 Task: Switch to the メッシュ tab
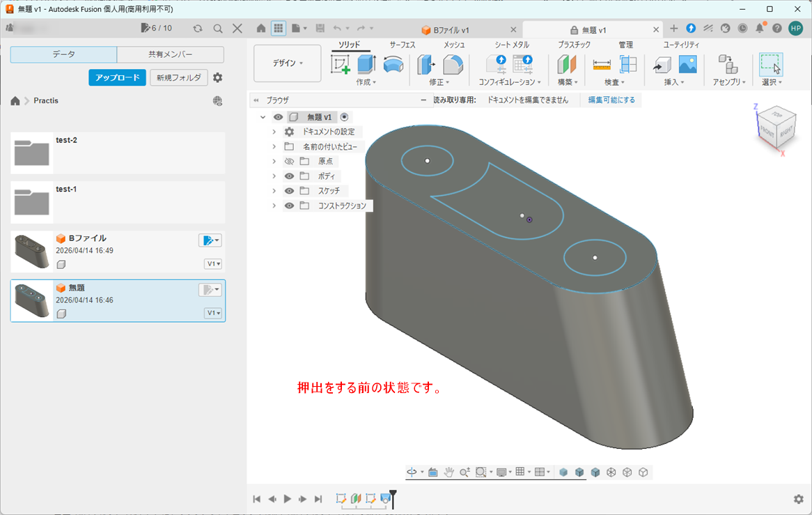pos(454,45)
